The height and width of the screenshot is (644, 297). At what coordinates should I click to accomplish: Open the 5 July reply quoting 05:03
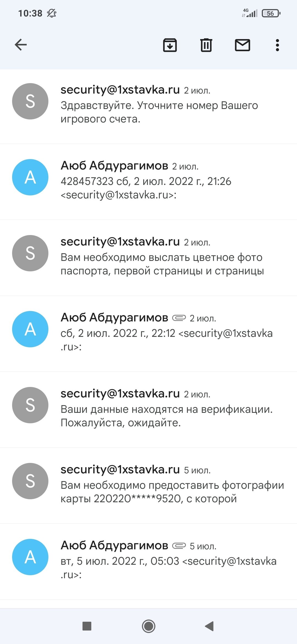tap(168, 568)
